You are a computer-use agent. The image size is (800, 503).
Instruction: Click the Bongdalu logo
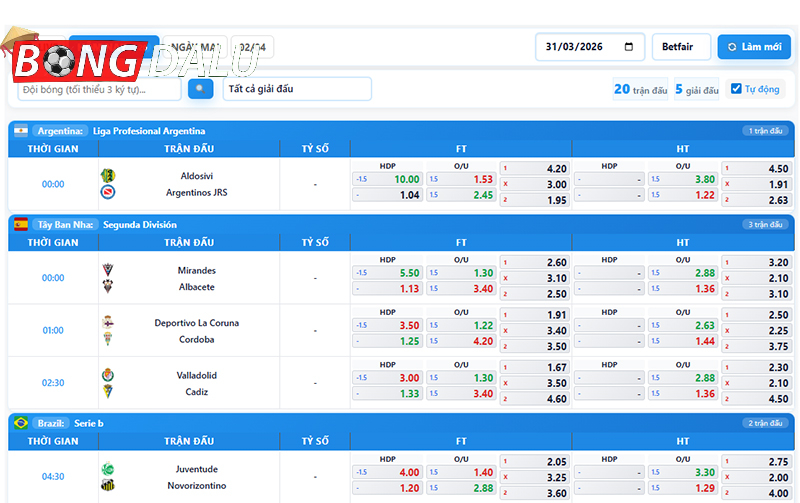click(80, 60)
